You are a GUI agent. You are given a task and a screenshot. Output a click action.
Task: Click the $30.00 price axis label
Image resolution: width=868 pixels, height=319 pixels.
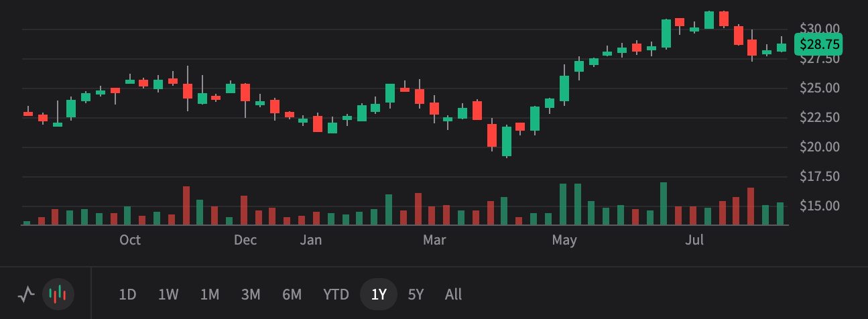tap(820, 29)
